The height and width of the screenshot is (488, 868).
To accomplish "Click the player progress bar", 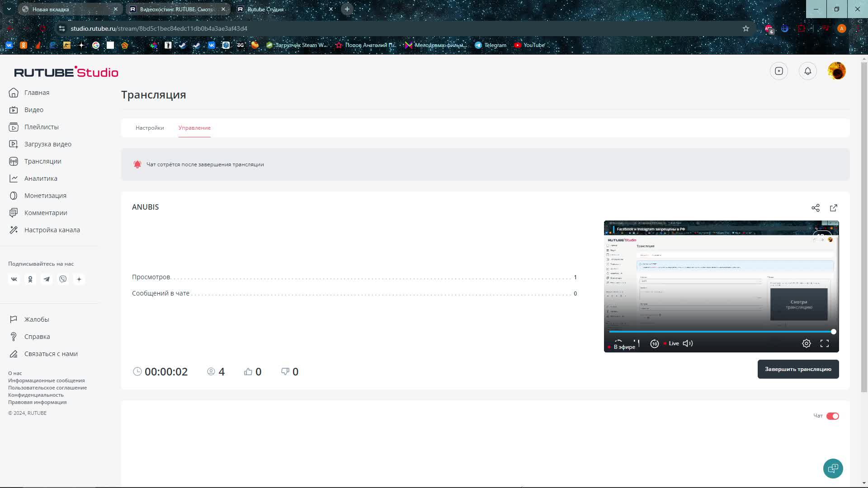I will pos(721,332).
